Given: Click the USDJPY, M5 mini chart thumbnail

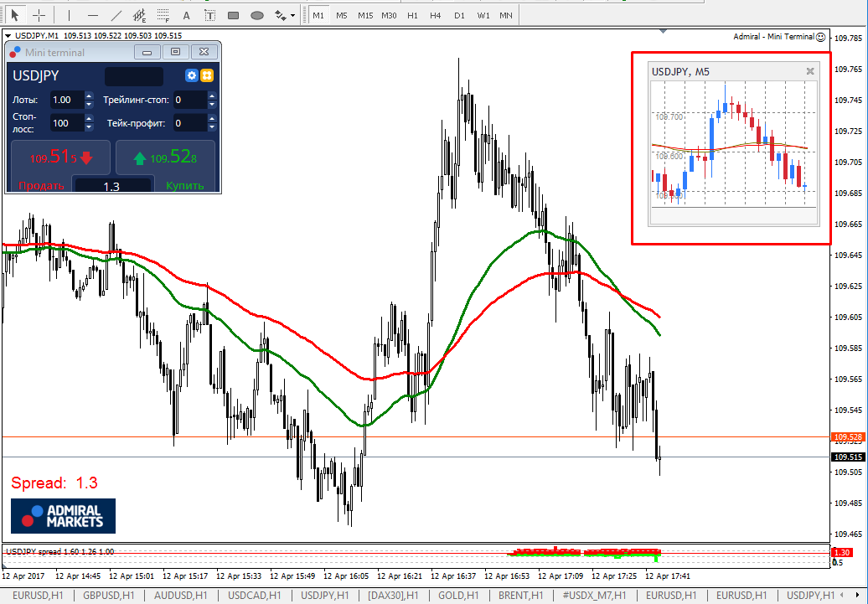Looking at the screenshot, I should point(733,144).
